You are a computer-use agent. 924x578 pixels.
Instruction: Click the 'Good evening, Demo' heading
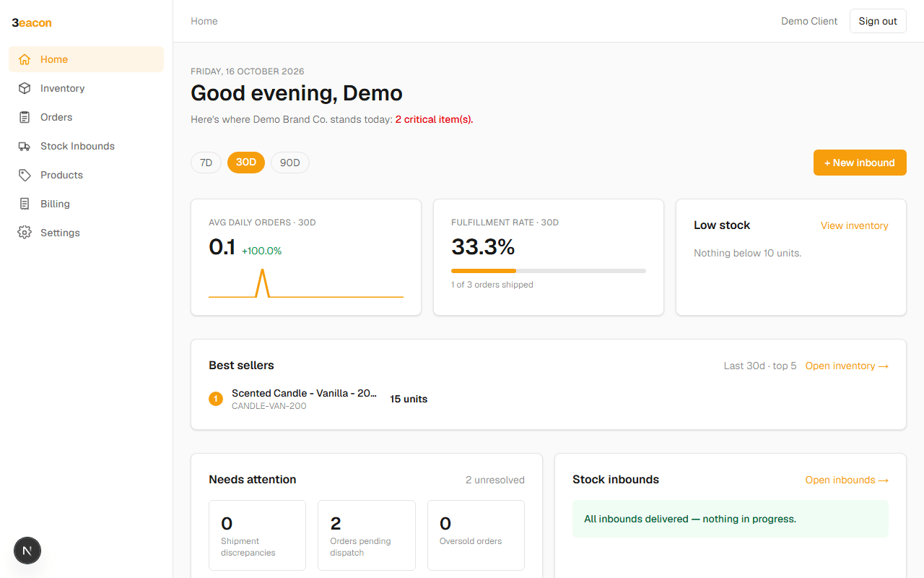(297, 93)
